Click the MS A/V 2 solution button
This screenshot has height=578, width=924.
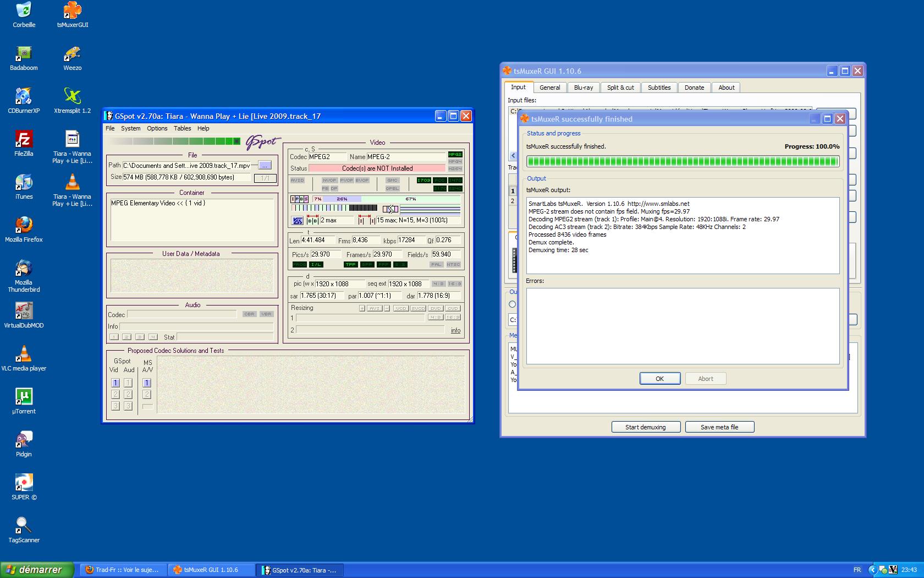[147, 394]
